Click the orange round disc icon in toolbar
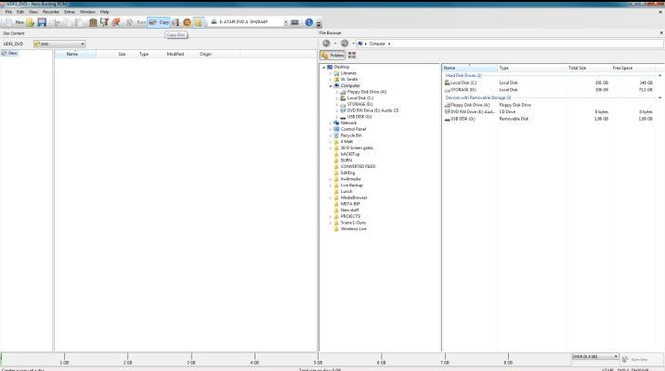This screenshot has width=665, height=371. 187,22
